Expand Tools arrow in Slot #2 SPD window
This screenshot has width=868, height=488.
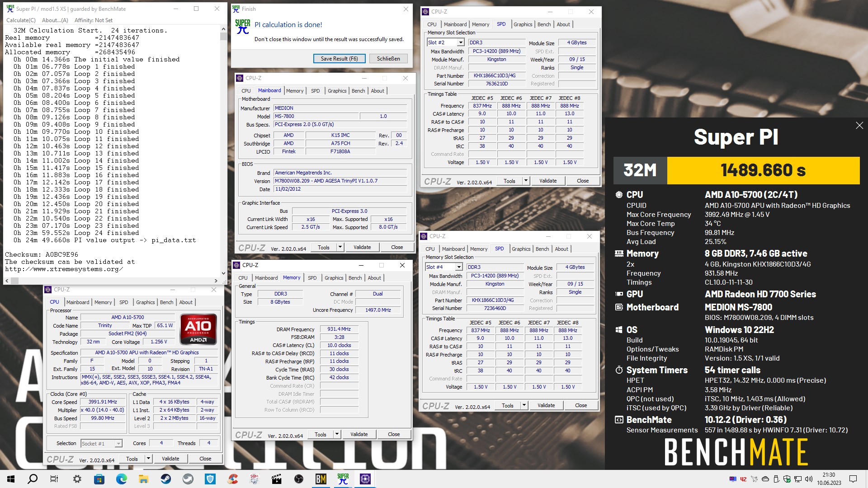(525, 181)
